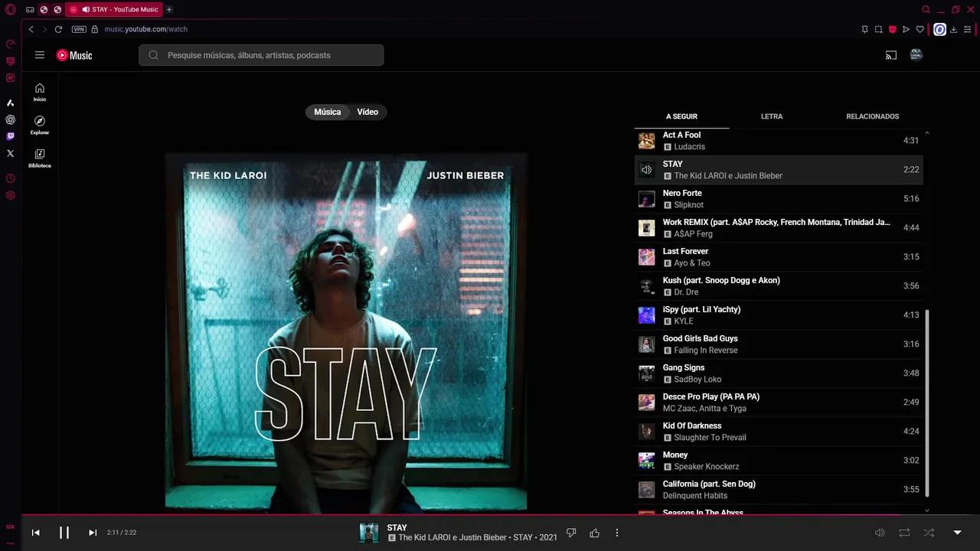This screenshot has width=980, height=551.
Task: Reload the page
Action: [x=58, y=29]
